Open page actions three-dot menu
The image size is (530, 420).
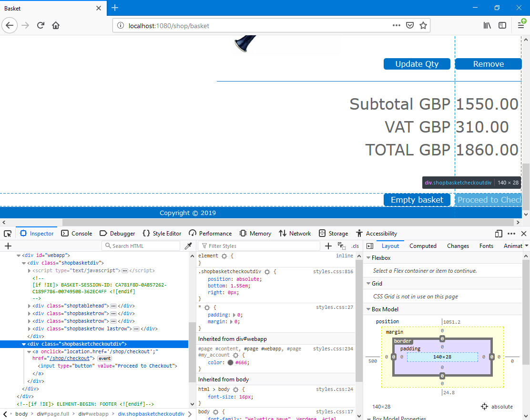coord(397,25)
